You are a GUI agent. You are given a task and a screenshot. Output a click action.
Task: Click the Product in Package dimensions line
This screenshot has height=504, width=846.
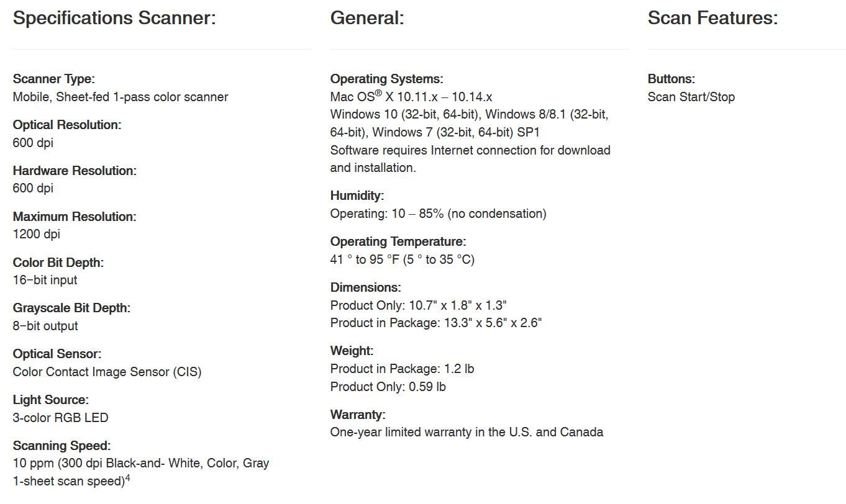[435, 323]
